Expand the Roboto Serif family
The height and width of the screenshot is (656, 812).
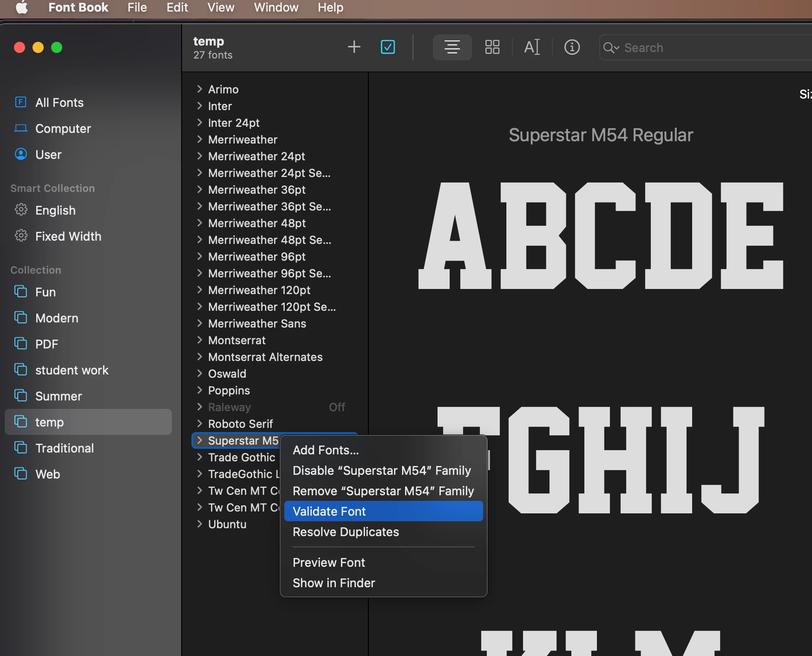pyautogui.click(x=199, y=424)
